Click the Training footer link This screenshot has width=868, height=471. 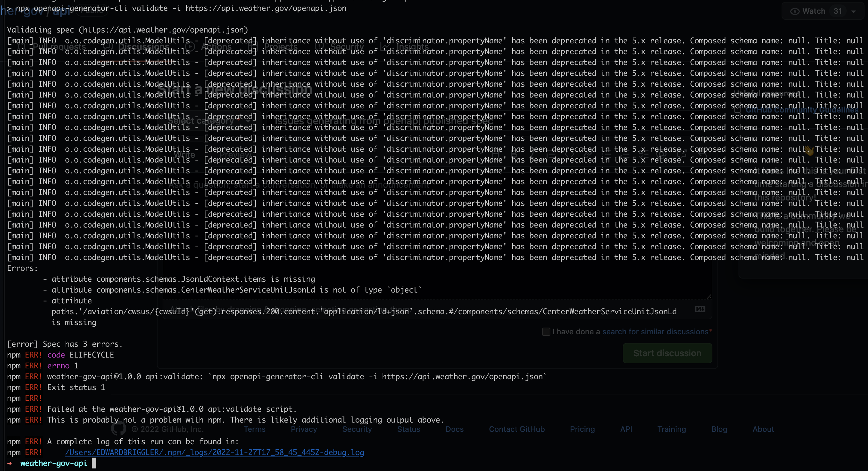tap(672, 429)
